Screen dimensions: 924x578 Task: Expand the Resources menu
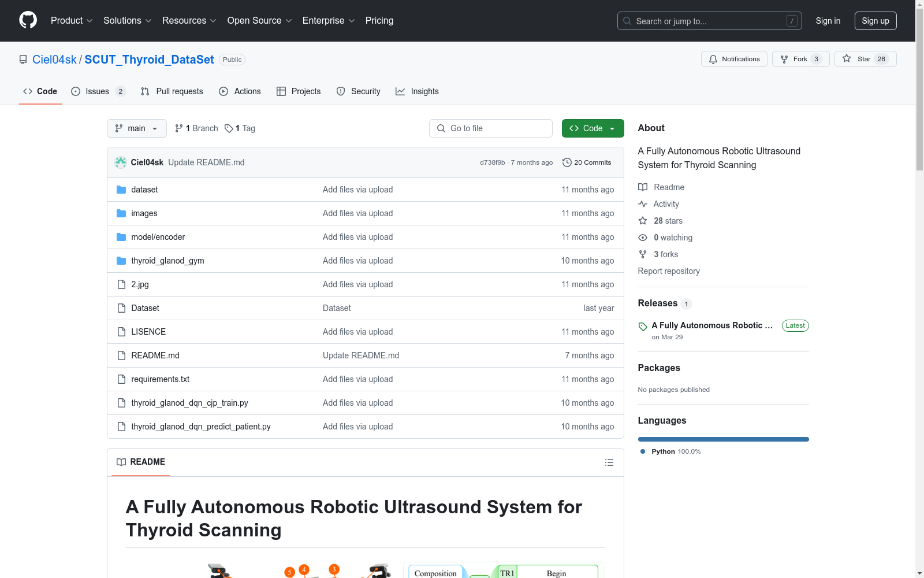pyautogui.click(x=189, y=21)
